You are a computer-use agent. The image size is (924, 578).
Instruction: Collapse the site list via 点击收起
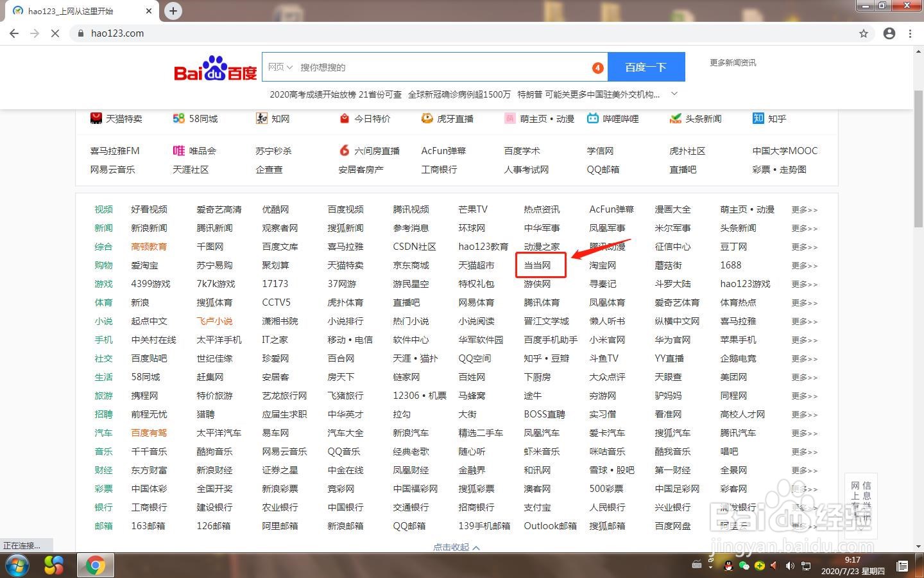coord(456,547)
